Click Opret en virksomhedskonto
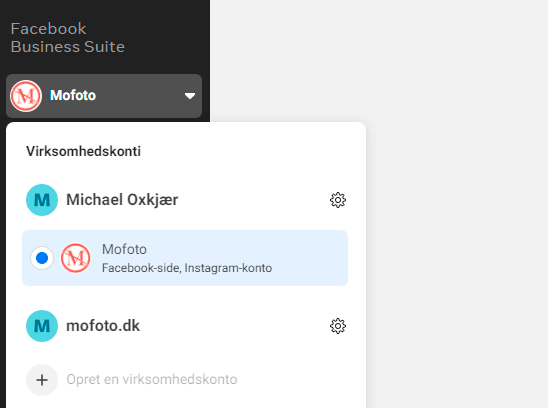548x408 pixels. [152, 379]
